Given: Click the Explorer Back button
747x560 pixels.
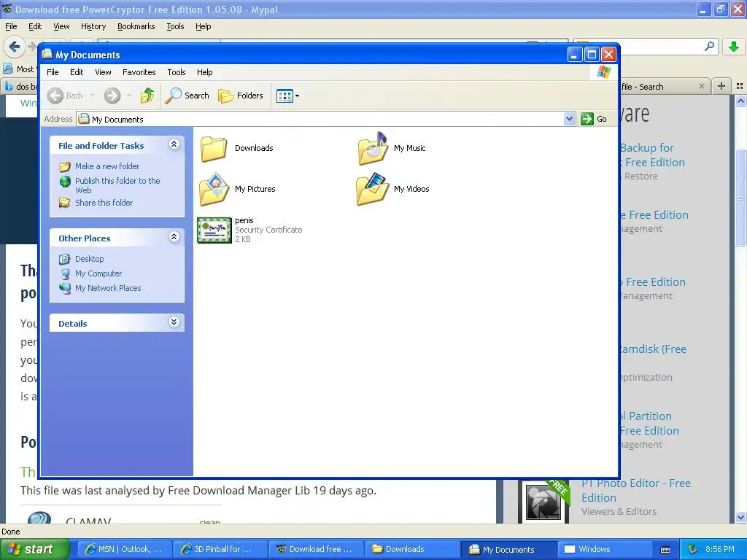Looking at the screenshot, I should pyautogui.click(x=66, y=96).
